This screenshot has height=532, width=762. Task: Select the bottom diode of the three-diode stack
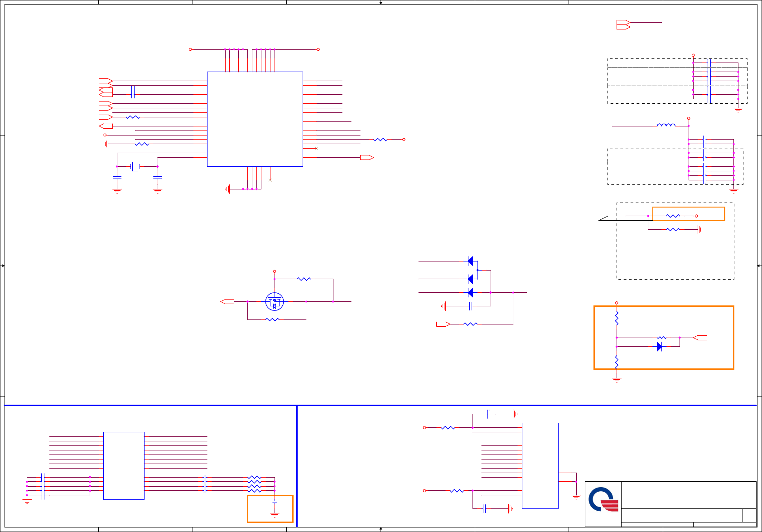tap(471, 292)
